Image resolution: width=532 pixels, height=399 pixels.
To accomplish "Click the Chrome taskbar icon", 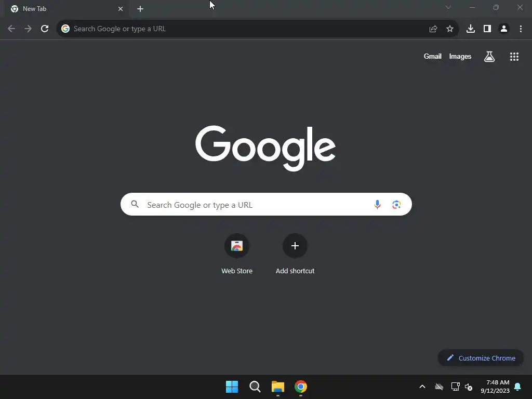I will [x=301, y=387].
